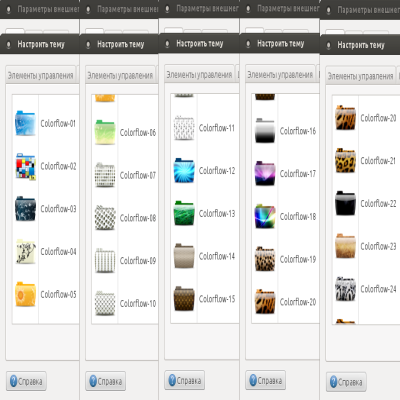The width and height of the screenshot is (400, 400).
Task: Pick the green Colorflow-13 folder icon
Action: 184,213
